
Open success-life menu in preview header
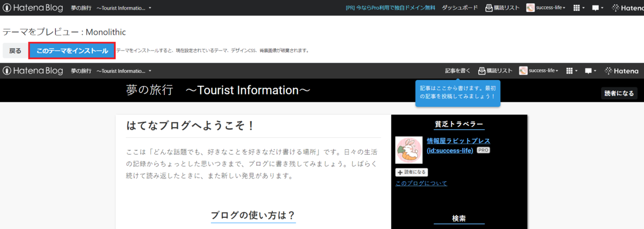(539, 71)
